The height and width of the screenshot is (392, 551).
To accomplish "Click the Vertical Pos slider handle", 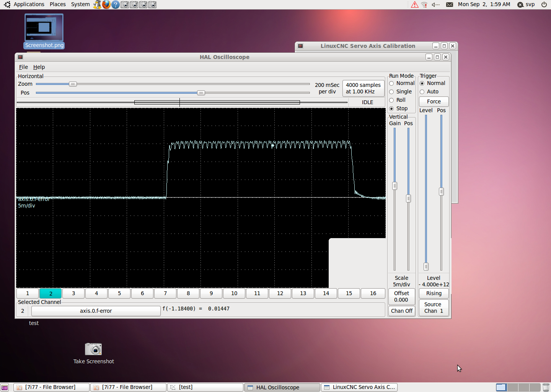I will 409,199.
